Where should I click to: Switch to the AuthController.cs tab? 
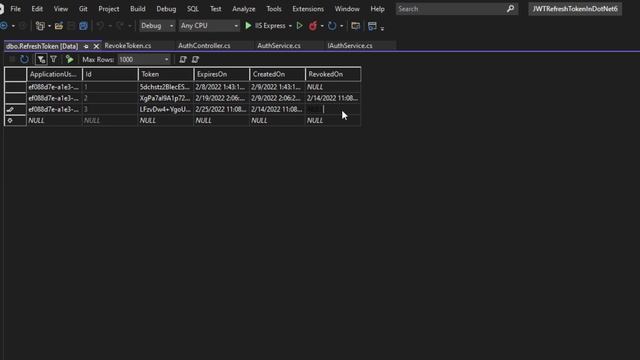tap(204, 46)
